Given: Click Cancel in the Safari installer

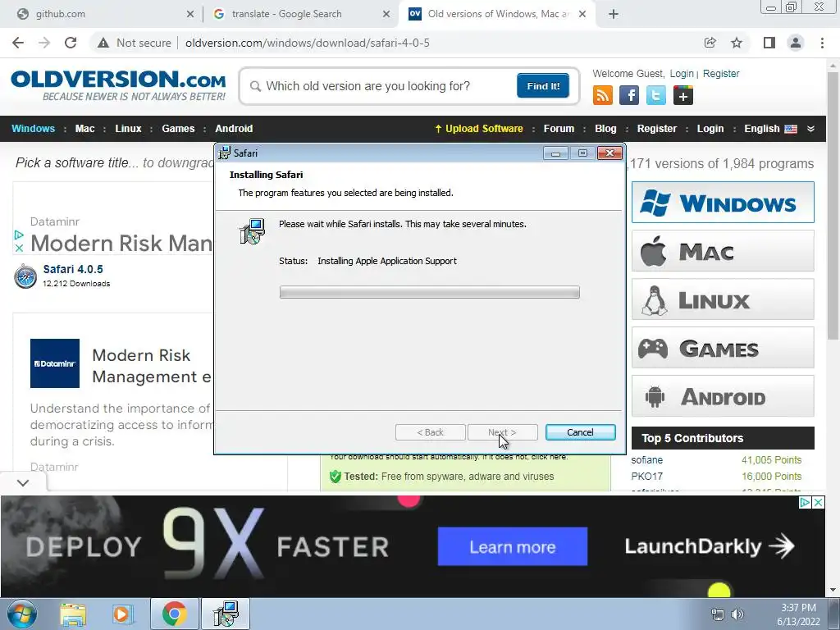Looking at the screenshot, I should tap(580, 432).
